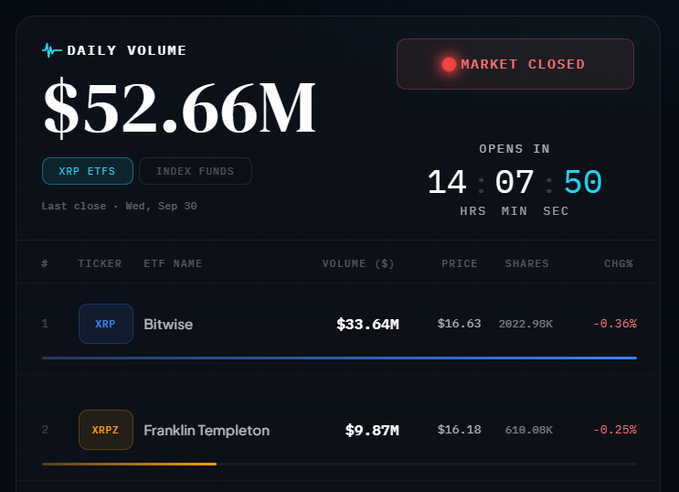Switch to the INDEX FUNDS tab
679x492 pixels.
coord(195,171)
